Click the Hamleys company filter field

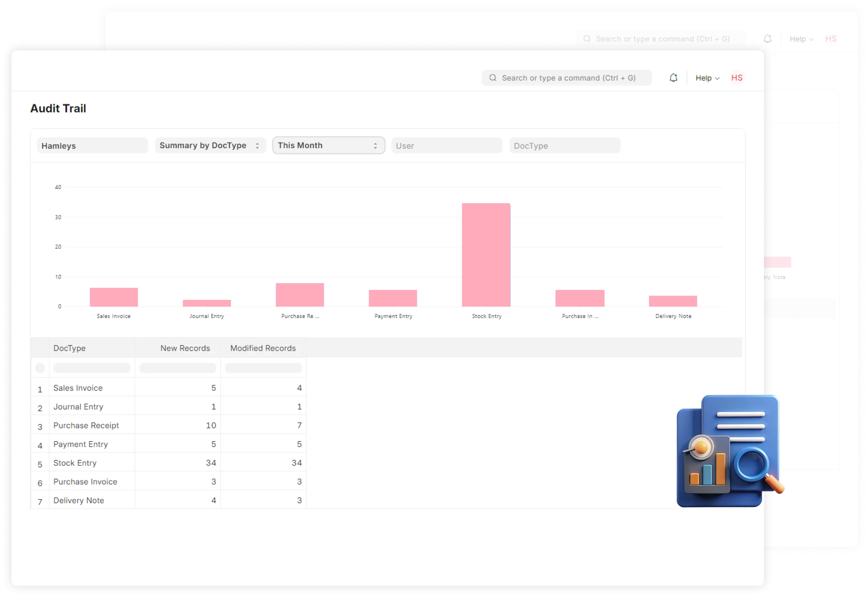[92, 145]
